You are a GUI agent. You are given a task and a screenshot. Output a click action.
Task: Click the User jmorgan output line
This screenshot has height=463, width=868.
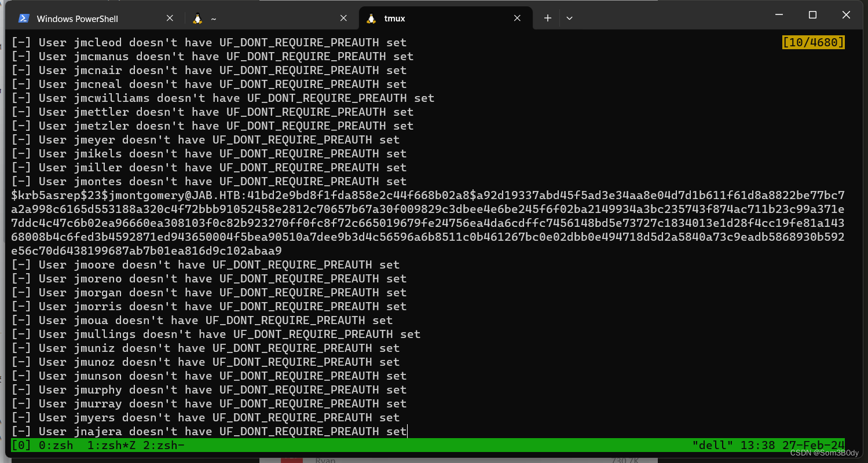click(x=209, y=292)
